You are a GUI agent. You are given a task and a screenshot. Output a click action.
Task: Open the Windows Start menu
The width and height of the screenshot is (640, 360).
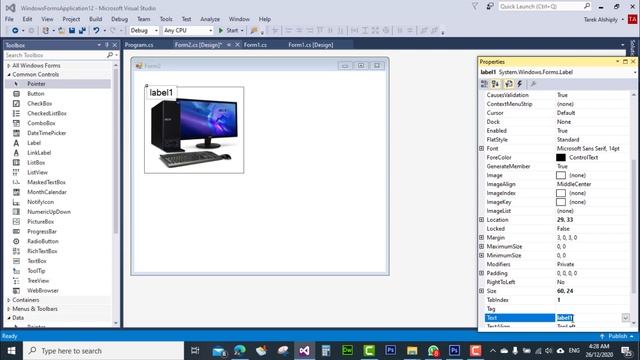[x=11, y=351]
